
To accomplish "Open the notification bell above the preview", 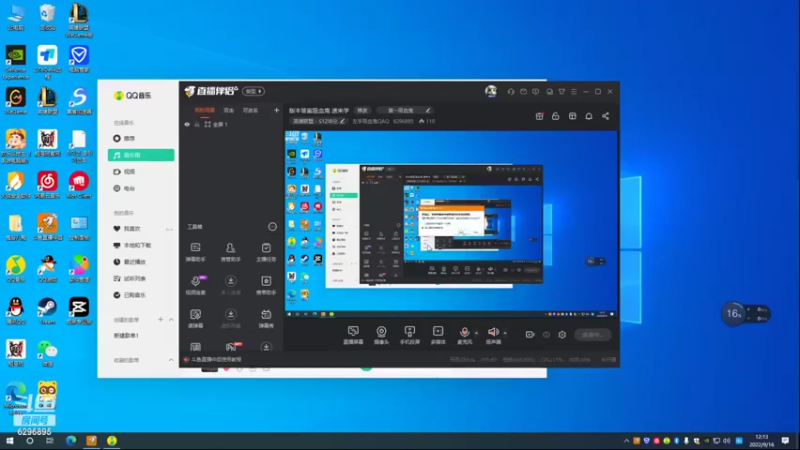I will tap(589, 116).
